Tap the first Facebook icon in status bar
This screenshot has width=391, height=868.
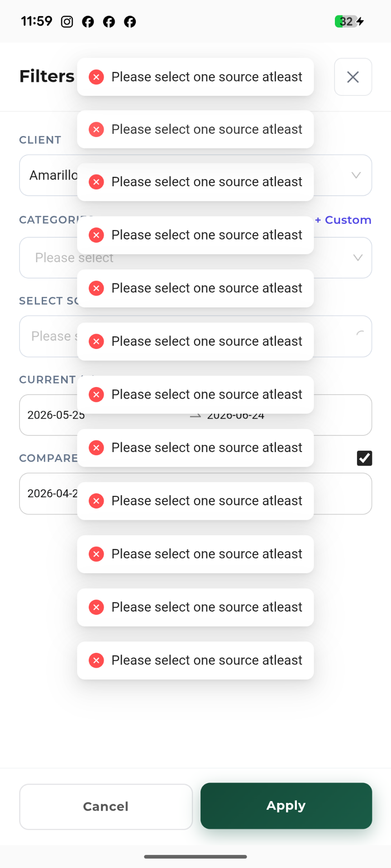tap(88, 22)
